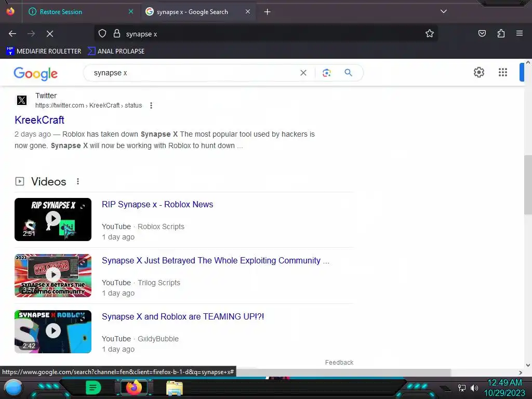This screenshot has height=399, width=532.
Task: Click the Google search magnifier button
Action: click(349, 73)
